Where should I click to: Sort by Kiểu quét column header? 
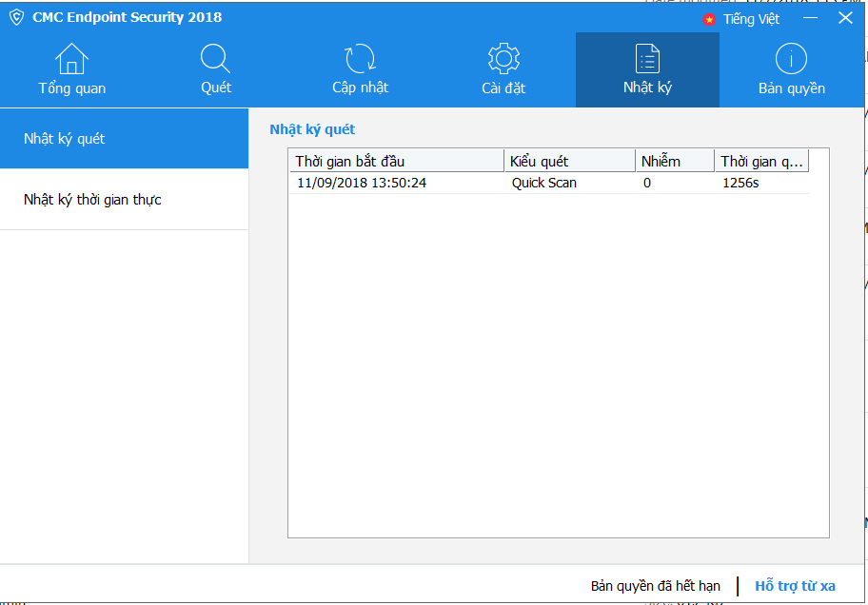[x=570, y=161]
